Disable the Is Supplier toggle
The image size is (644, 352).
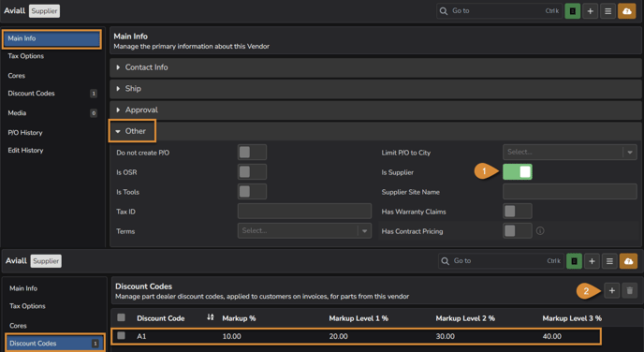pyautogui.click(x=517, y=171)
